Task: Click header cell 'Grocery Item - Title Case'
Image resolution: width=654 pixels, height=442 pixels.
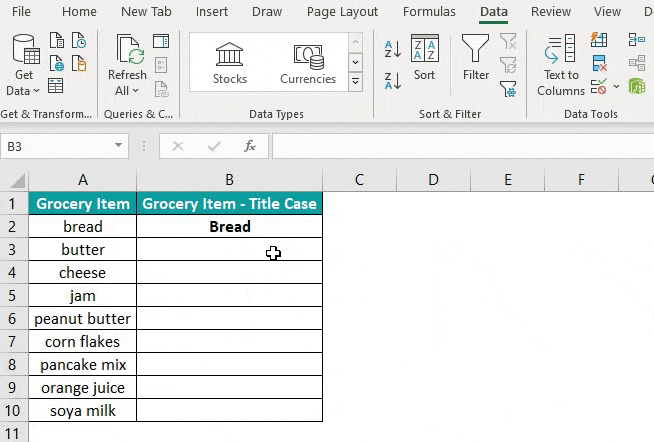Action: 229,203
